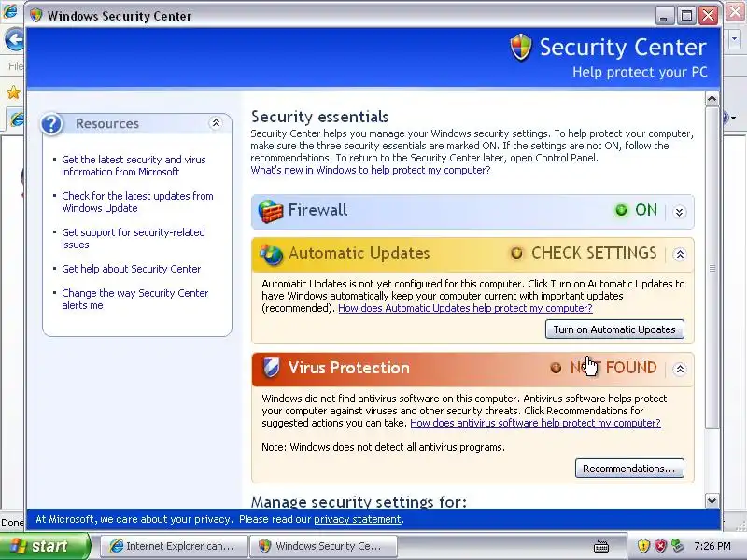Open Change the way Security Center alerts me
Viewport: 747px width, 560px height.
[x=135, y=299]
